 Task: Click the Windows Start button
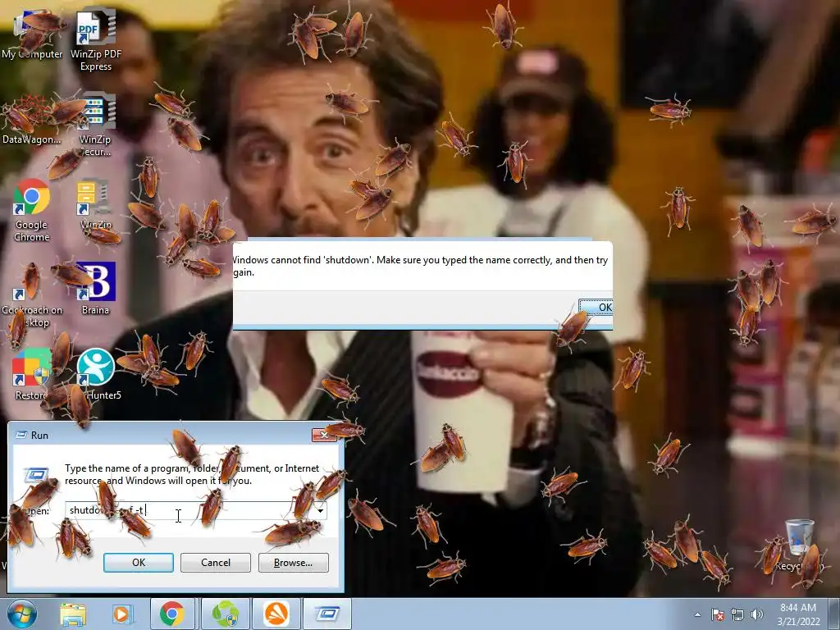pos(22,614)
